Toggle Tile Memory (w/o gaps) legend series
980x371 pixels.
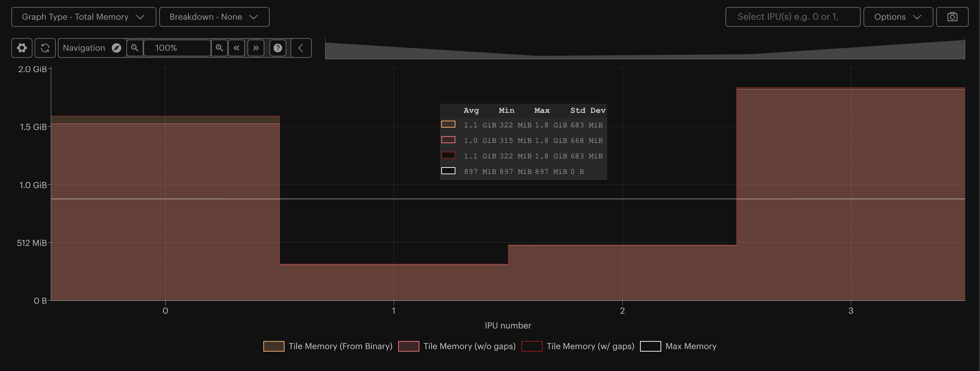pyautogui.click(x=457, y=346)
